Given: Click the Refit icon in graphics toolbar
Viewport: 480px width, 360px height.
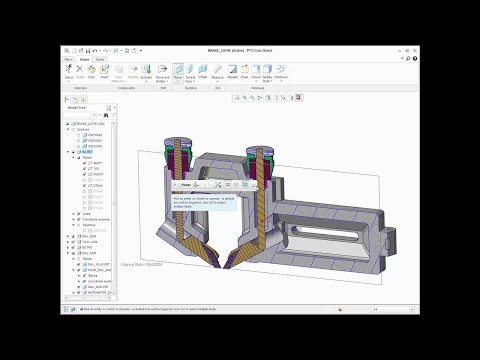Looking at the screenshot, I should [237, 98].
